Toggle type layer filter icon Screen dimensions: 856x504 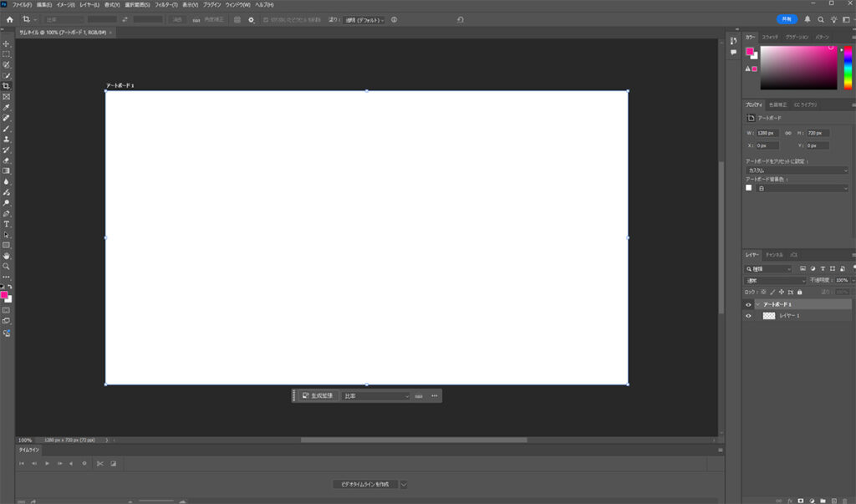coord(823,268)
